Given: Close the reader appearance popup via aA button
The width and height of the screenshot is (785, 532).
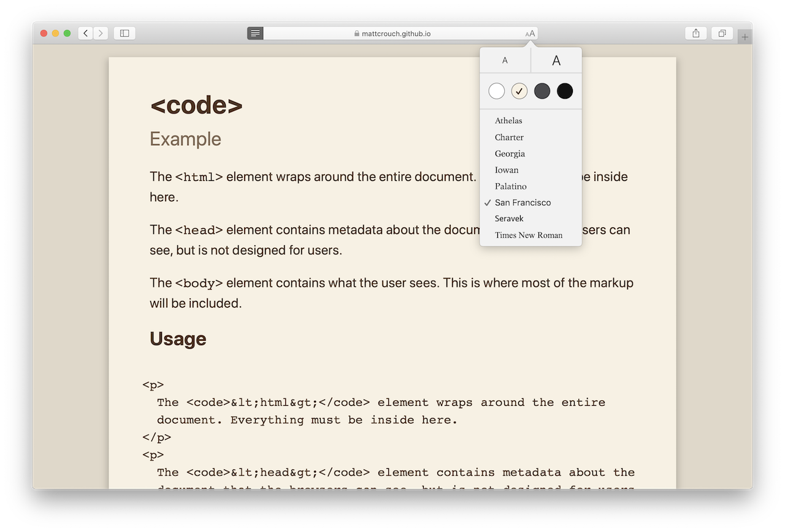Looking at the screenshot, I should click(x=530, y=34).
